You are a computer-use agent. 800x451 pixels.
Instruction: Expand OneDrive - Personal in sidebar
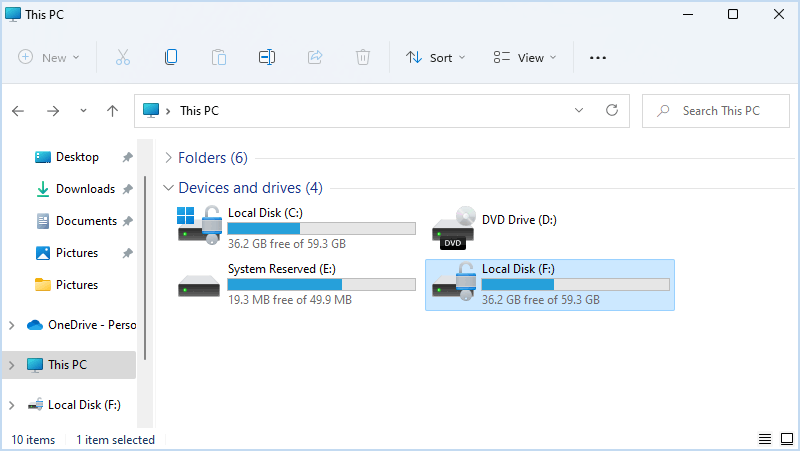tap(12, 325)
